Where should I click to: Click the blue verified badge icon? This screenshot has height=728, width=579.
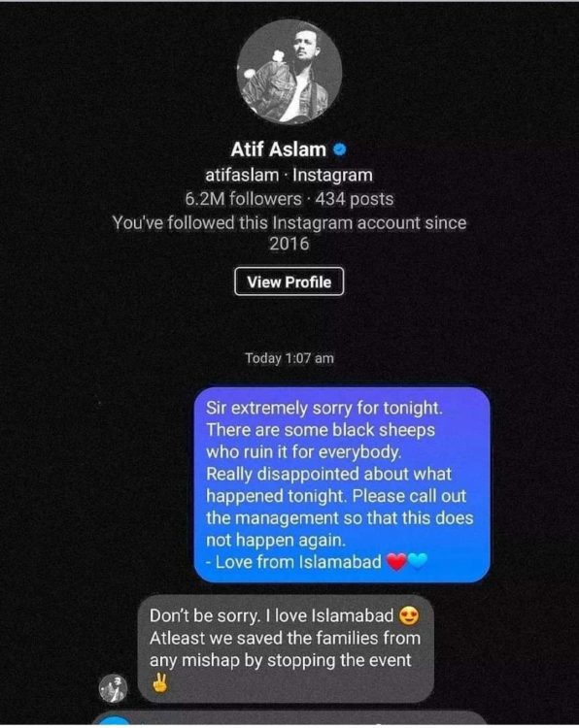(341, 149)
